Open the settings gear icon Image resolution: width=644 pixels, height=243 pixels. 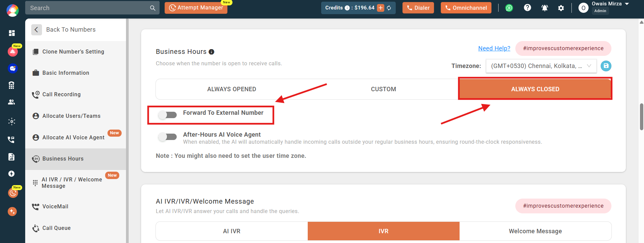(561, 8)
